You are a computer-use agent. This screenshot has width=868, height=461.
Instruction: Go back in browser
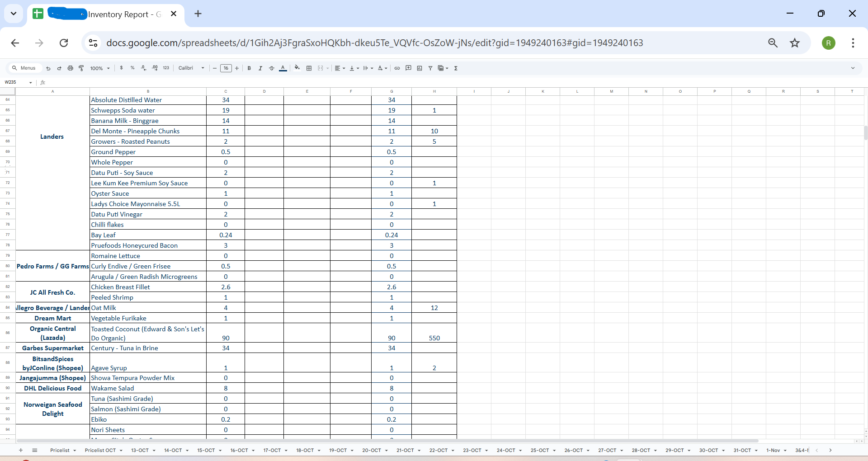pos(15,43)
